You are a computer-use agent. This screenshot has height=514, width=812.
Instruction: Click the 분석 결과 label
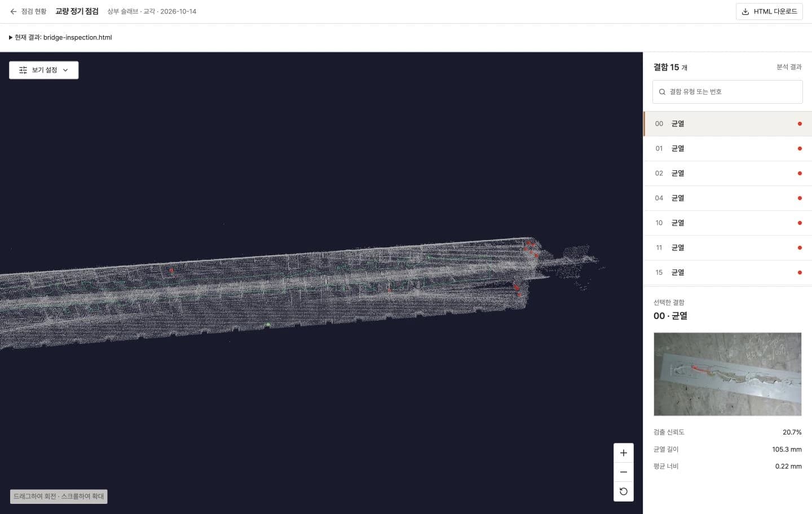pos(789,67)
